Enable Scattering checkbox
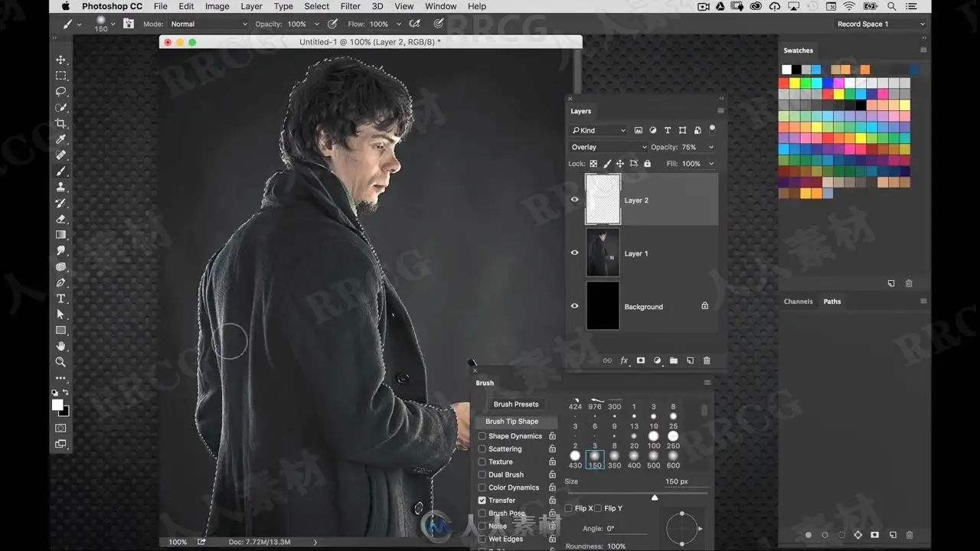Viewport: 980px width, 551px height. (482, 449)
